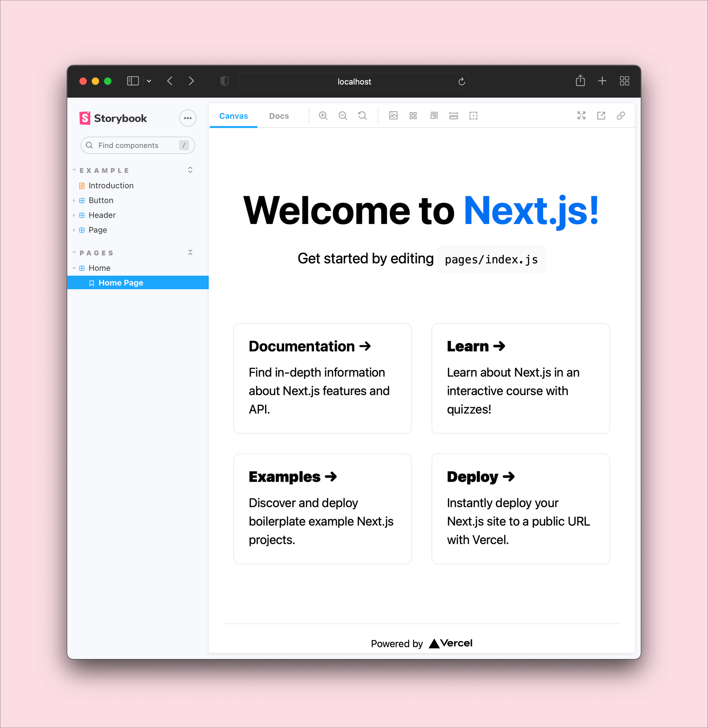
Task: Select the Canvas tab
Action: click(233, 116)
